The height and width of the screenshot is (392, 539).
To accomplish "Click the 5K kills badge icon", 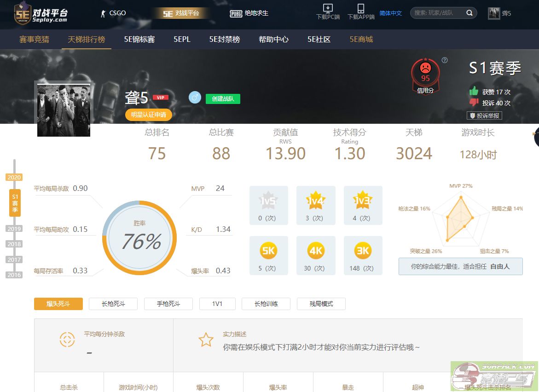I will click(x=268, y=251).
